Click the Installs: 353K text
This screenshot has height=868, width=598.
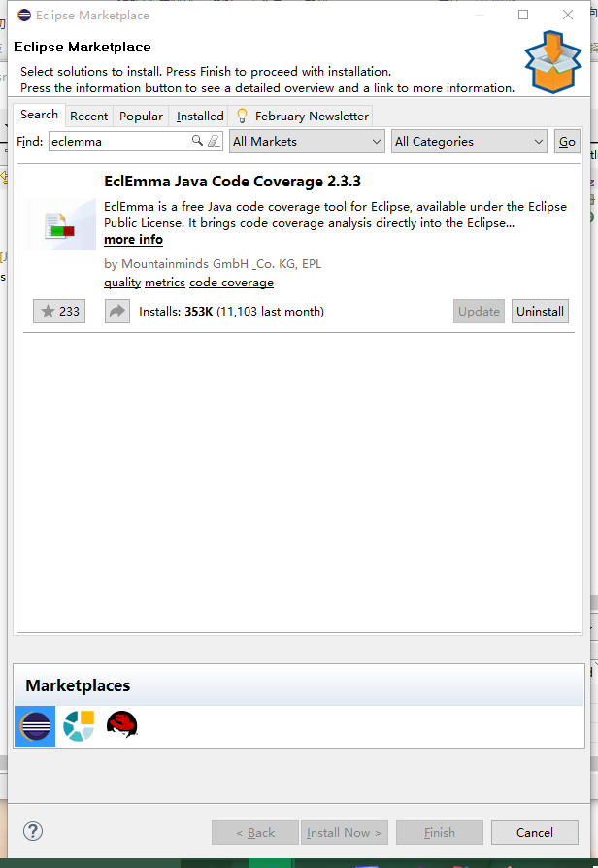[176, 311]
